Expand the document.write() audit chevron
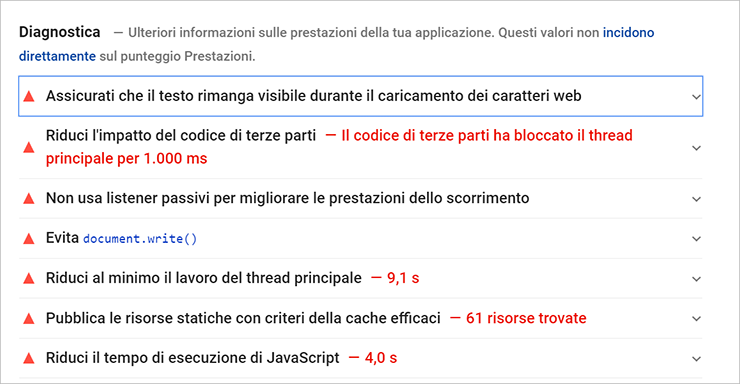Viewport: 740px width, 384px height. point(696,239)
